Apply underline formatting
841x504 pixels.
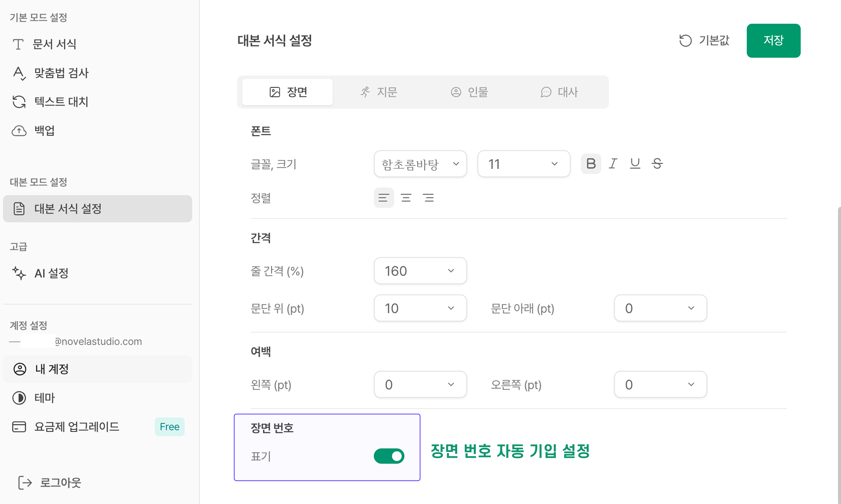click(635, 164)
